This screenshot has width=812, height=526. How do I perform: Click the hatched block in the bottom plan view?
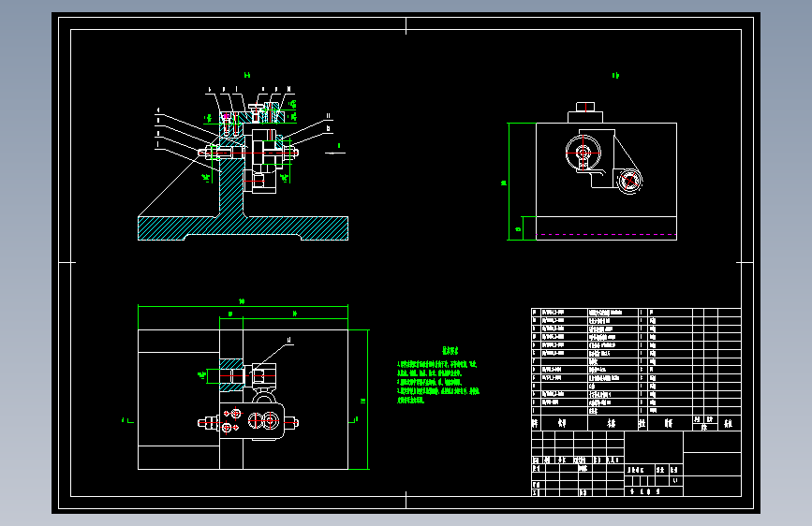click(x=231, y=374)
